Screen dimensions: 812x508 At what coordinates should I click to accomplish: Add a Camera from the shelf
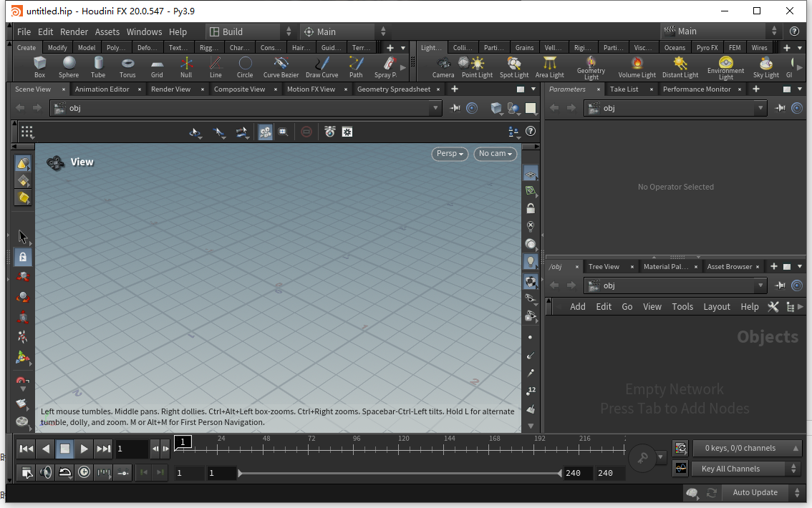[443, 67]
